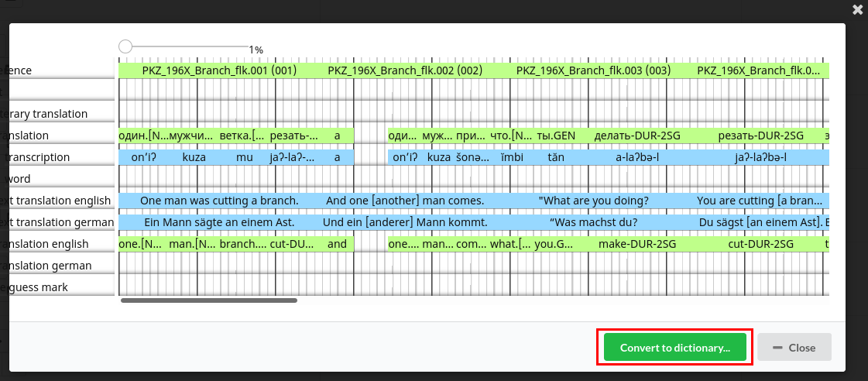
Task: Click the transcription word 'tăn'
Action: click(x=556, y=157)
